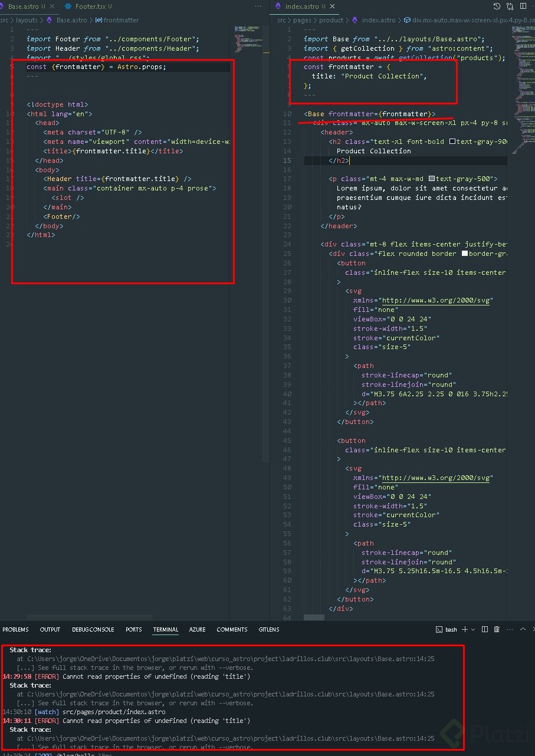The width and height of the screenshot is (535, 756).
Task: Open w3.org link on line 50
Action: [x=437, y=478]
